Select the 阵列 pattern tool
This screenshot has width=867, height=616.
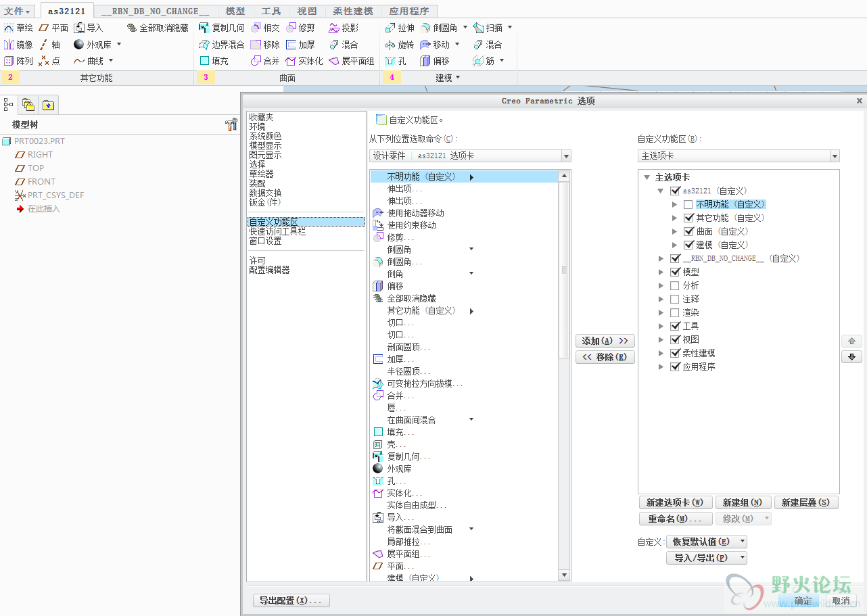[18, 61]
